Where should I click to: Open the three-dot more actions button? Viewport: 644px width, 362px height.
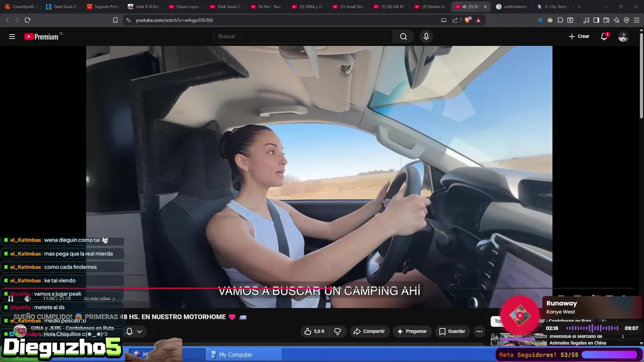click(479, 331)
